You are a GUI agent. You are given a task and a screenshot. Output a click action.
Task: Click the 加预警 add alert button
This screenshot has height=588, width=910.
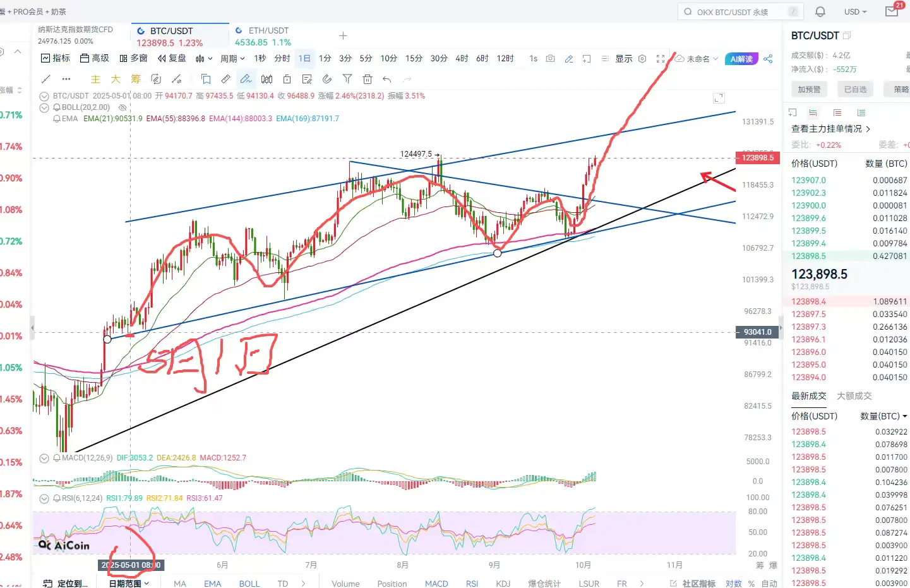(x=809, y=90)
